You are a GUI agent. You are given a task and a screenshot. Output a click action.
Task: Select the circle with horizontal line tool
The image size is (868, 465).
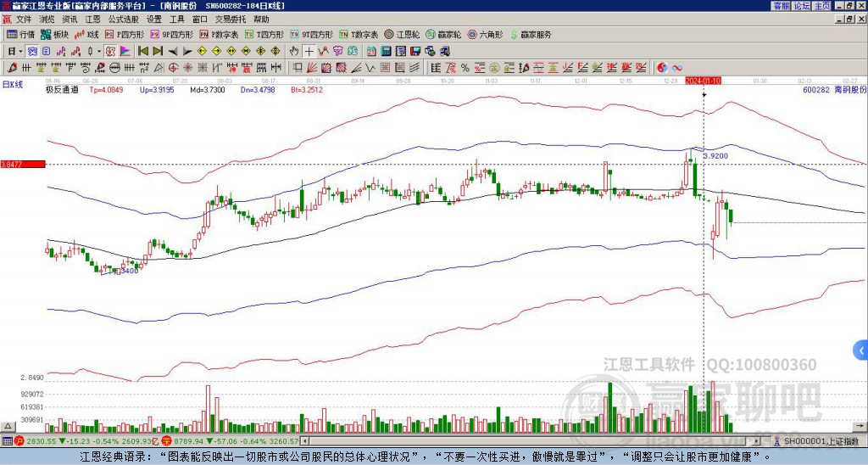tap(114, 68)
